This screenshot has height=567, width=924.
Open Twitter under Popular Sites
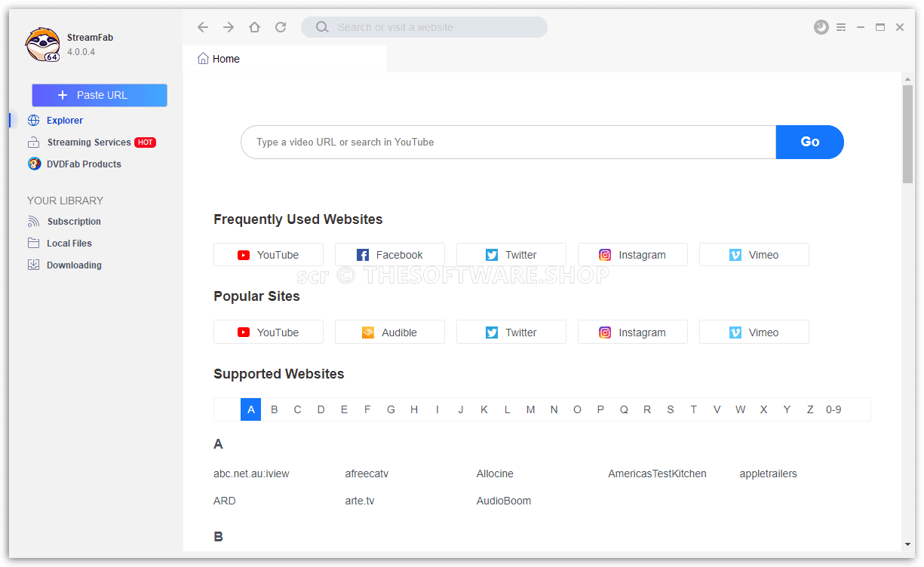point(511,333)
